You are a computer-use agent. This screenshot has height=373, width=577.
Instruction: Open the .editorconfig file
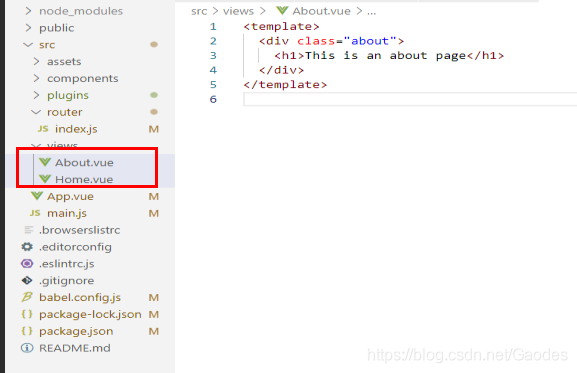[75, 247]
